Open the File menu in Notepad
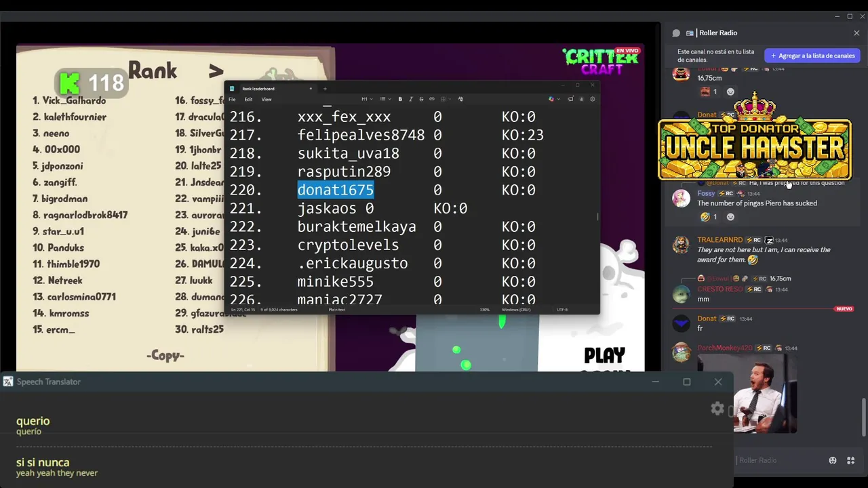 tap(232, 99)
